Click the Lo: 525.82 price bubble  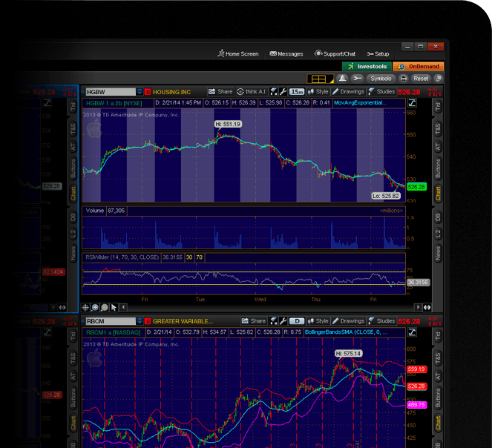click(386, 196)
